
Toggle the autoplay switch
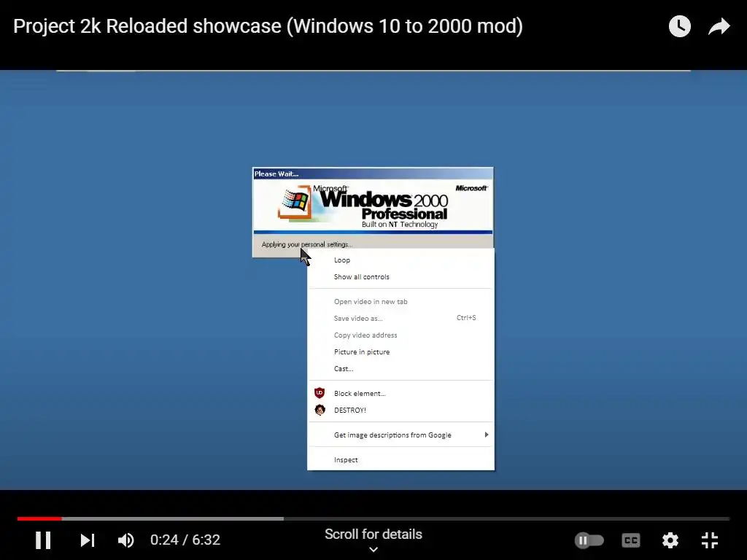tap(589, 540)
